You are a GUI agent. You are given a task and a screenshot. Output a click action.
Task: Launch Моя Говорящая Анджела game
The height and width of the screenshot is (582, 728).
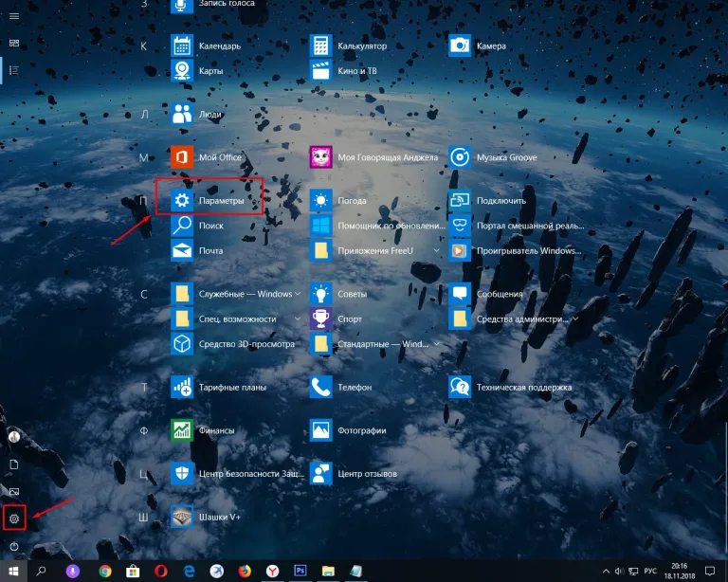click(x=373, y=157)
